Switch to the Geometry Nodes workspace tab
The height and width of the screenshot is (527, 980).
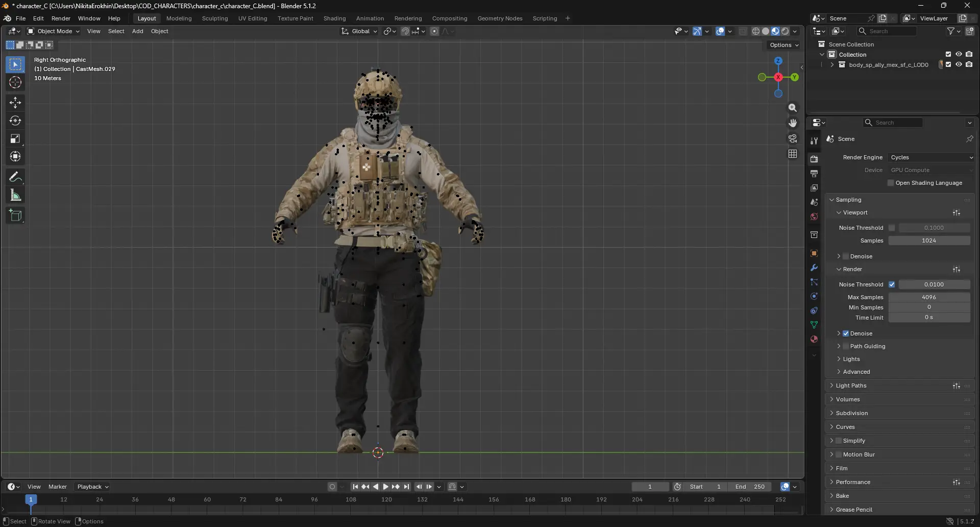tap(500, 18)
